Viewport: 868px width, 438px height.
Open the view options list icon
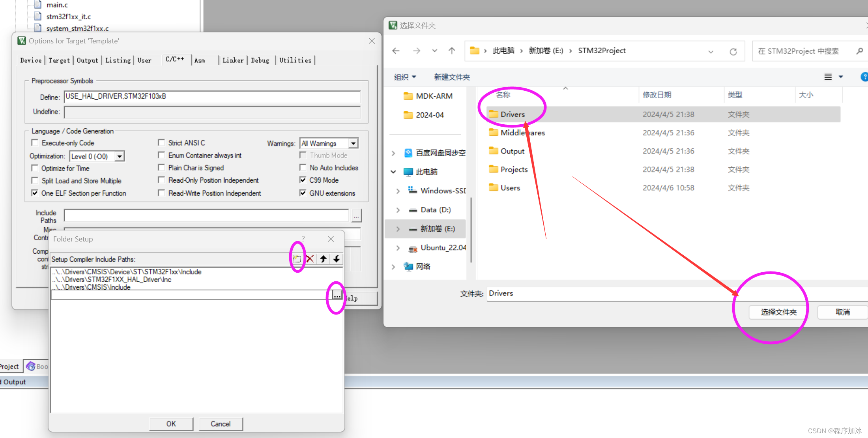click(x=828, y=77)
